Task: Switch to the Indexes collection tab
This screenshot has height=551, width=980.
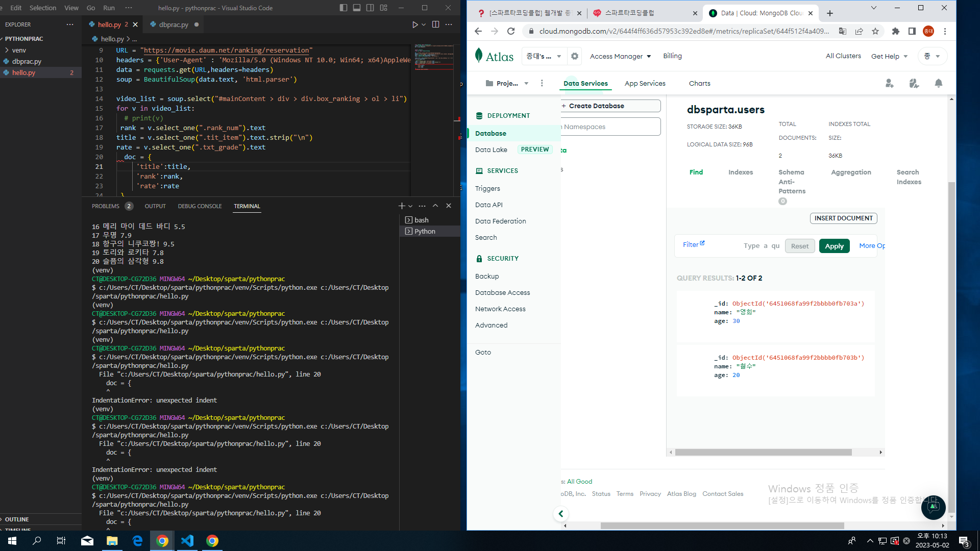Action: click(741, 172)
